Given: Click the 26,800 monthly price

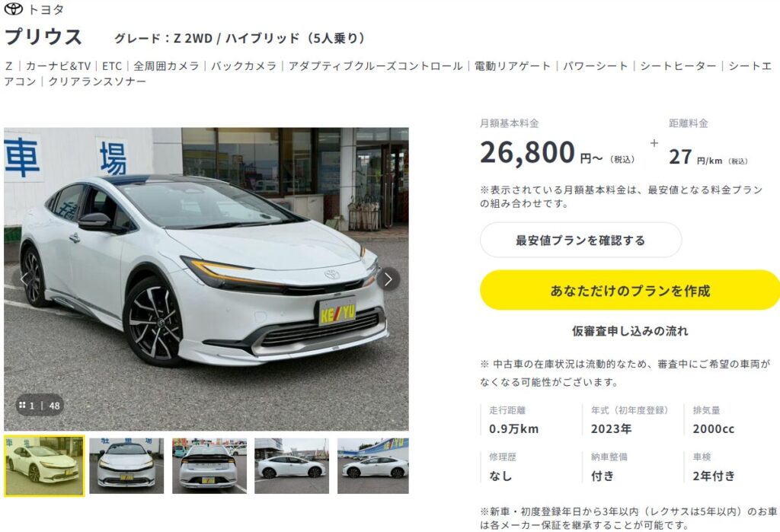Looking at the screenshot, I should (x=527, y=152).
